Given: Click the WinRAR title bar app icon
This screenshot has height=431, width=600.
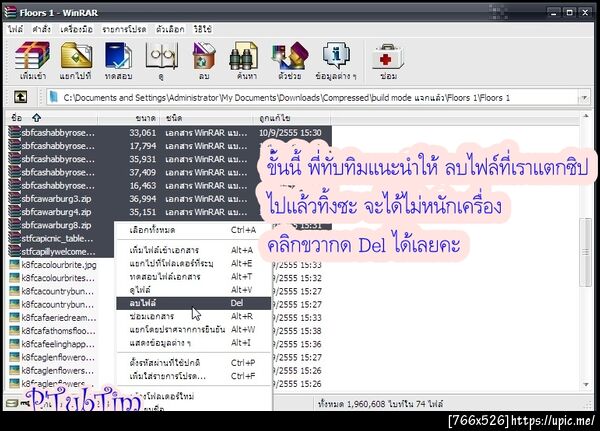Looking at the screenshot, I should (x=10, y=12).
